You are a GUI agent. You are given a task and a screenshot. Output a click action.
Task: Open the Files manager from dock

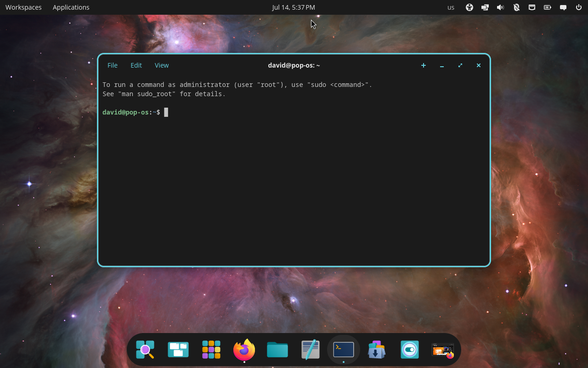(x=277, y=350)
